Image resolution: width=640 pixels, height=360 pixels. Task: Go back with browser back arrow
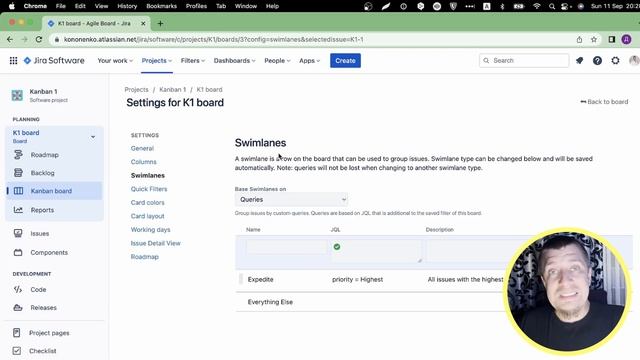pyautogui.click(x=10, y=39)
